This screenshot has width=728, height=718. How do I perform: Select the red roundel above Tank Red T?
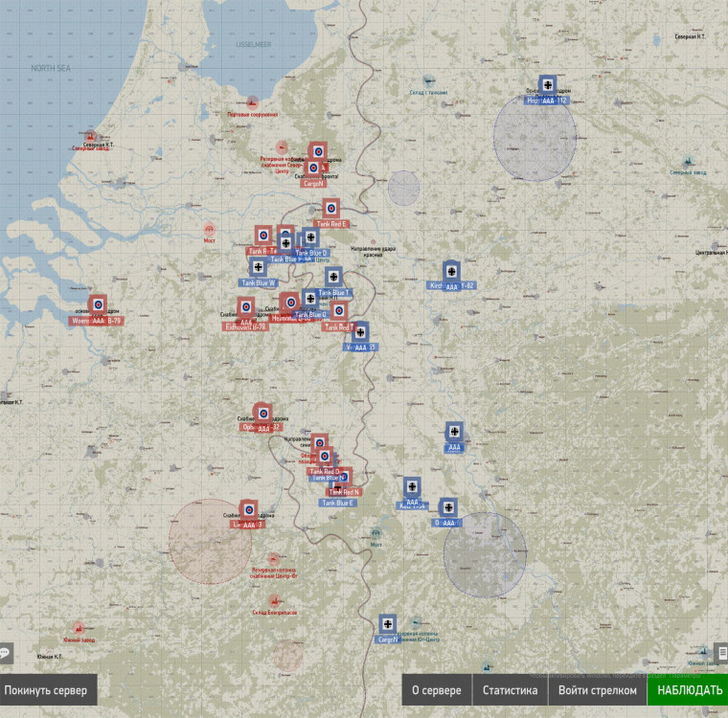coord(339,310)
